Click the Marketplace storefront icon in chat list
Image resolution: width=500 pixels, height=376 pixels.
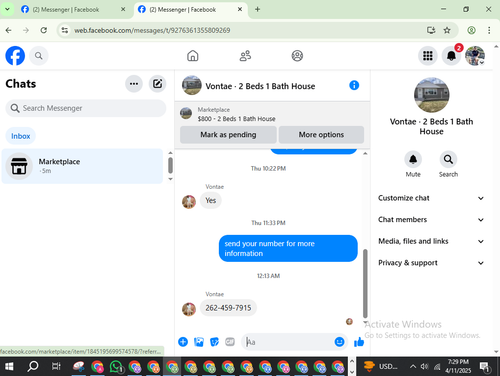pos(19,166)
